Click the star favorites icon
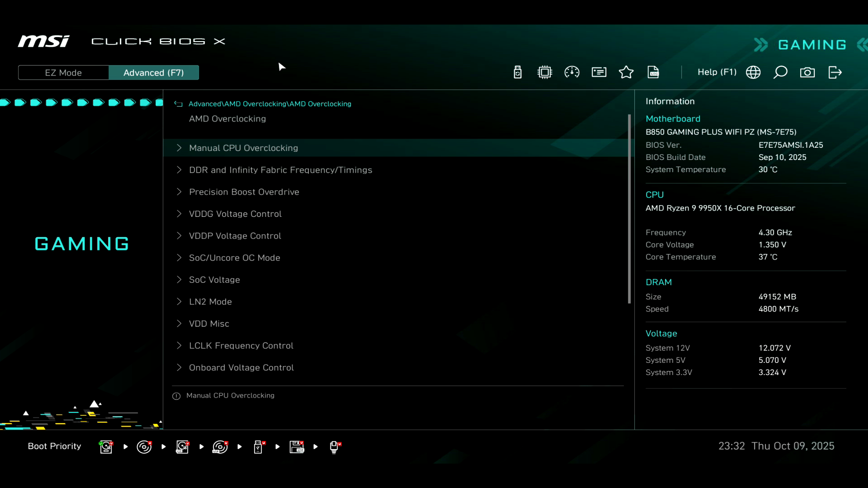The width and height of the screenshot is (868, 488). click(x=626, y=72)
